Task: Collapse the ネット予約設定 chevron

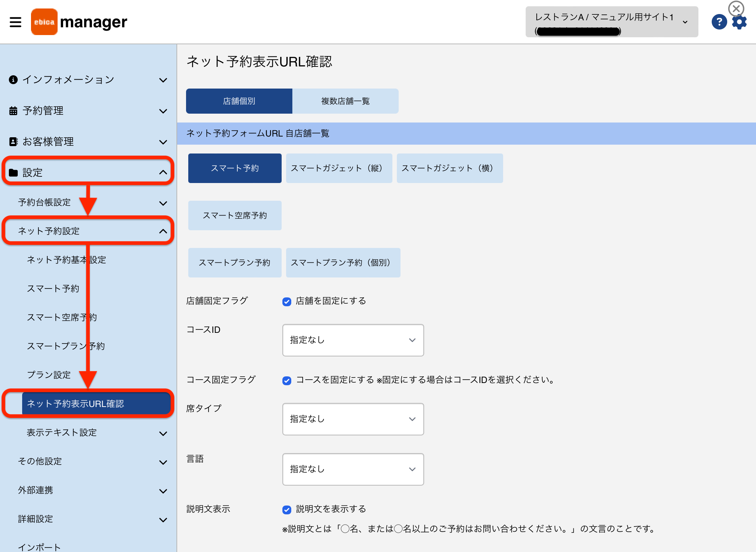Action: (x=163, y=231)
